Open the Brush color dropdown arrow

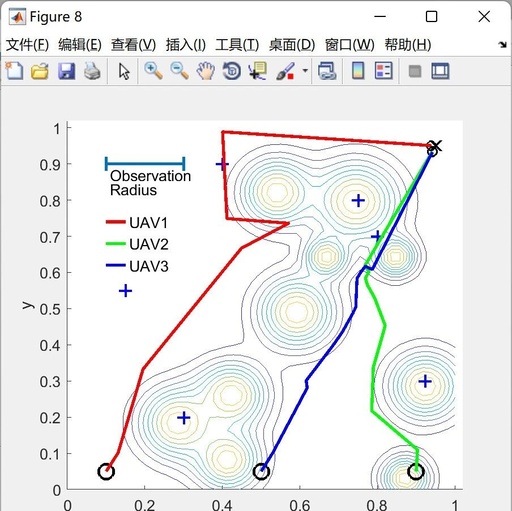click(x=305, y=71)
